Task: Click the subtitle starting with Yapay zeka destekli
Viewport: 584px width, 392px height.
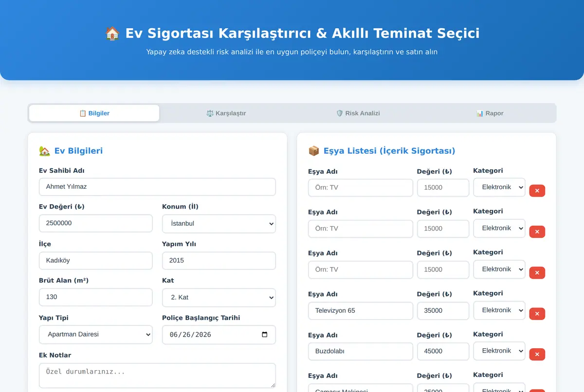Action: (x=292, y=52)
